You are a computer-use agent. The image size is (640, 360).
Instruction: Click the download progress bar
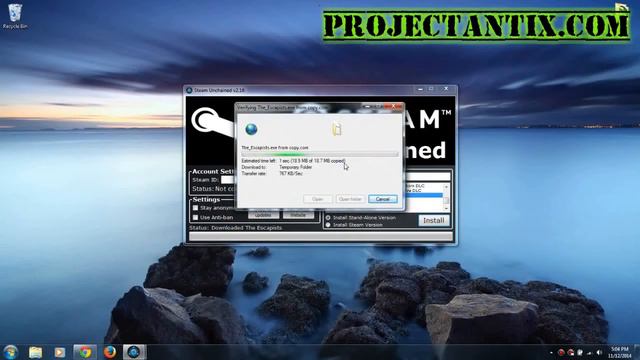(320, 154)
